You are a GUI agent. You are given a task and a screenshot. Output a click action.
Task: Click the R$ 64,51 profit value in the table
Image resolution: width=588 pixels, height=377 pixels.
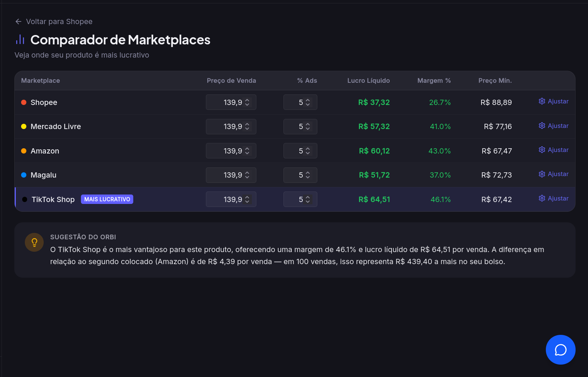pos(374,199)
